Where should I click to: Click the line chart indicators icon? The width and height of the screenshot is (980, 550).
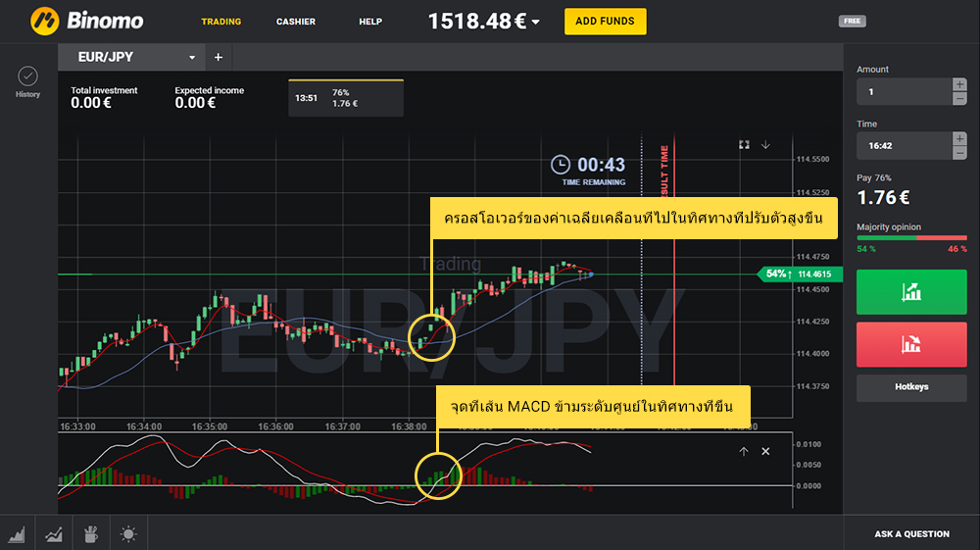pos(53,534)
